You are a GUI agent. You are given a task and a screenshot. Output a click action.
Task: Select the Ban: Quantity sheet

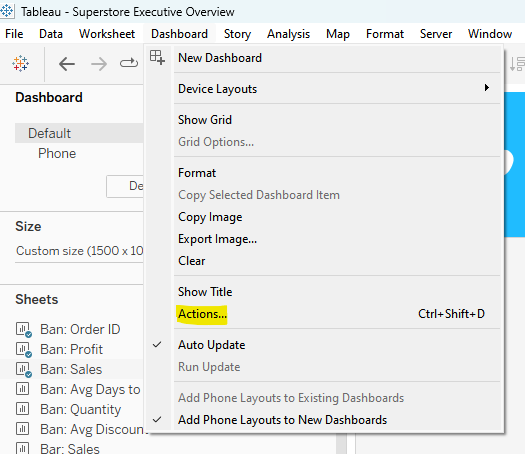click(80, 409)
